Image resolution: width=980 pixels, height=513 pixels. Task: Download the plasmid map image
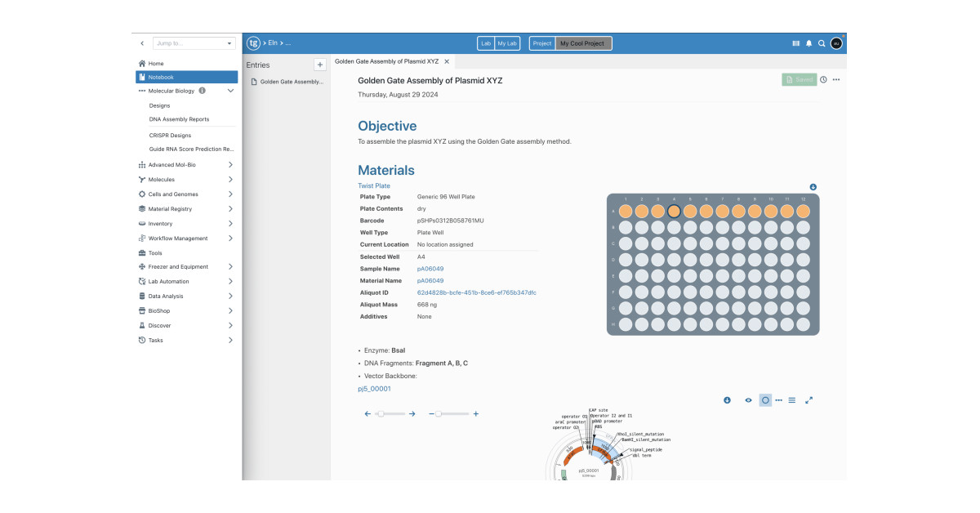[727, 399]
